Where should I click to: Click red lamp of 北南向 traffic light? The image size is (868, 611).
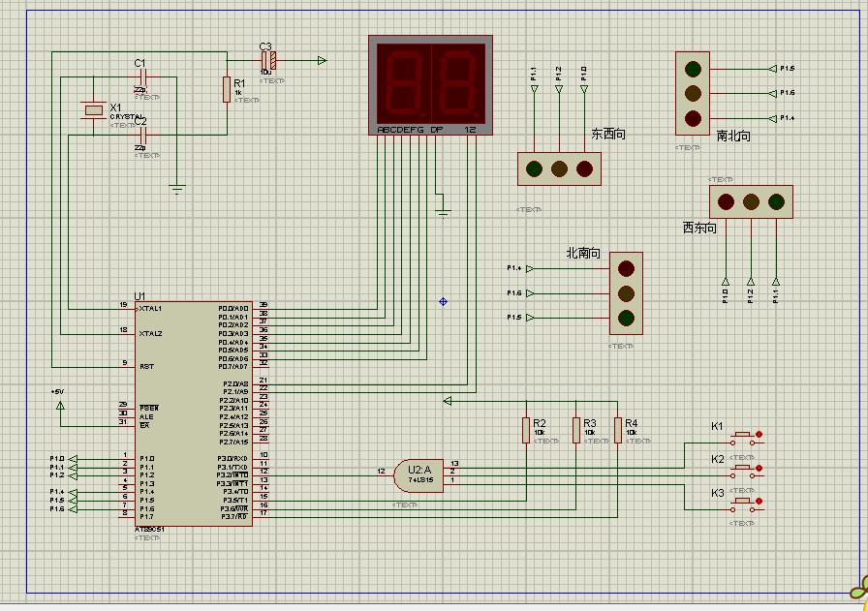click(626, 269)
